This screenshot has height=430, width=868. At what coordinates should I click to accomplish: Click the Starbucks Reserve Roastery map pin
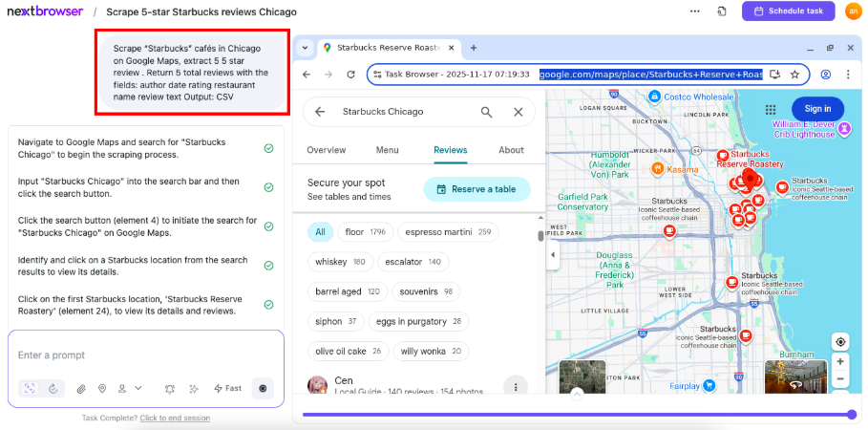coord(751,179)
